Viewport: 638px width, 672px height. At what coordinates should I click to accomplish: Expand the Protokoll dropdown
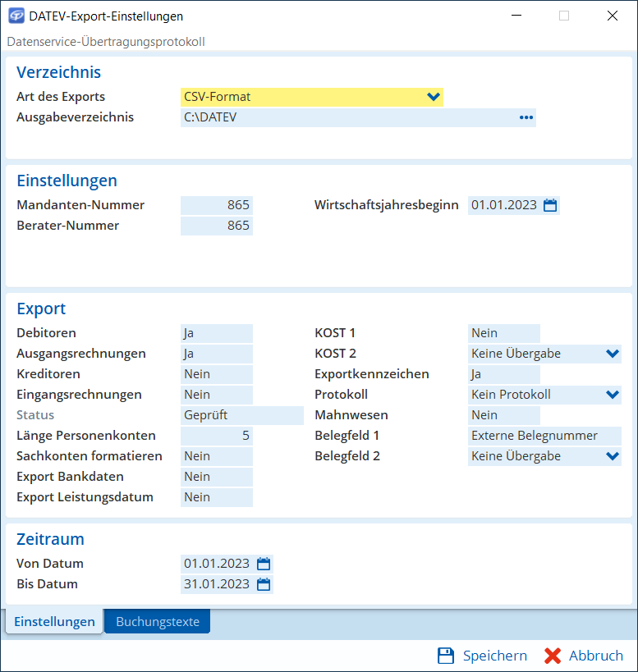pyautogui.click(x=612, y=395)
